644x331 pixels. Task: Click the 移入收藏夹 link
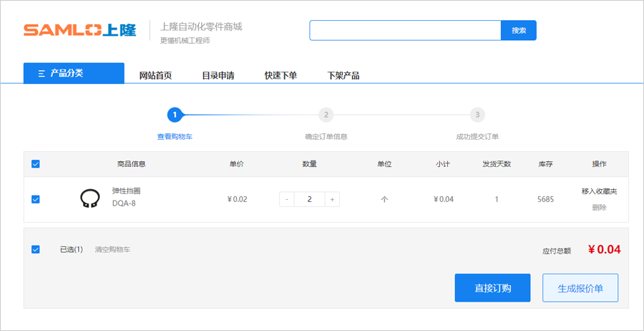(599, 191)
